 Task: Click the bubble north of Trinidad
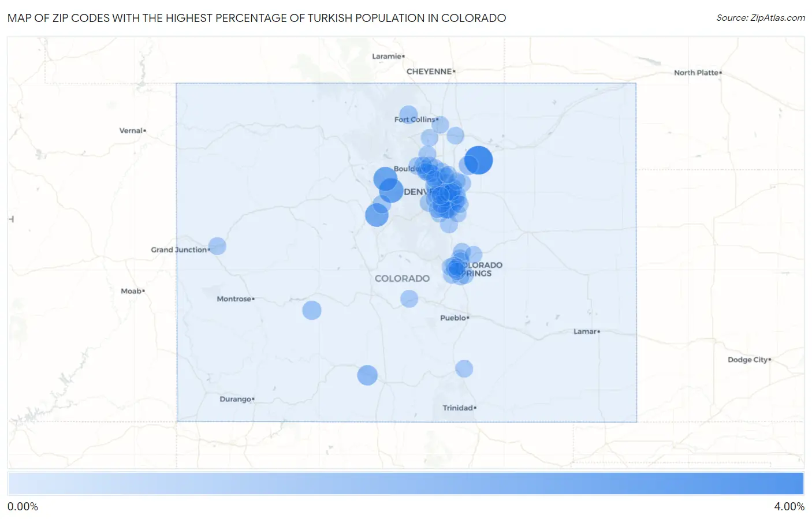(464, 368)
